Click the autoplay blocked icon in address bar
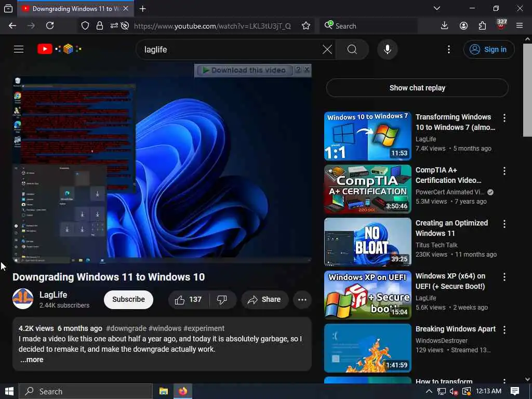The width and height of the screenshot is (532, 399). 125,26
